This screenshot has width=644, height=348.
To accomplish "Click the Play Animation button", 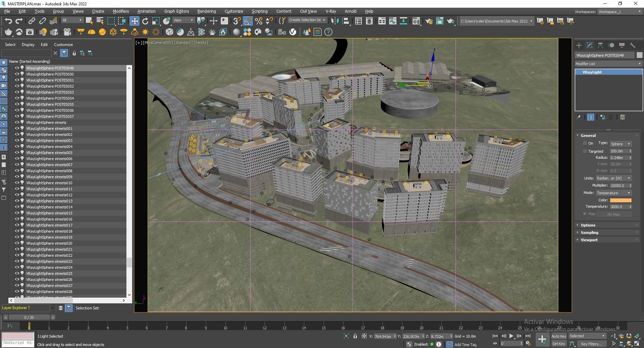I will click(511, 336).
